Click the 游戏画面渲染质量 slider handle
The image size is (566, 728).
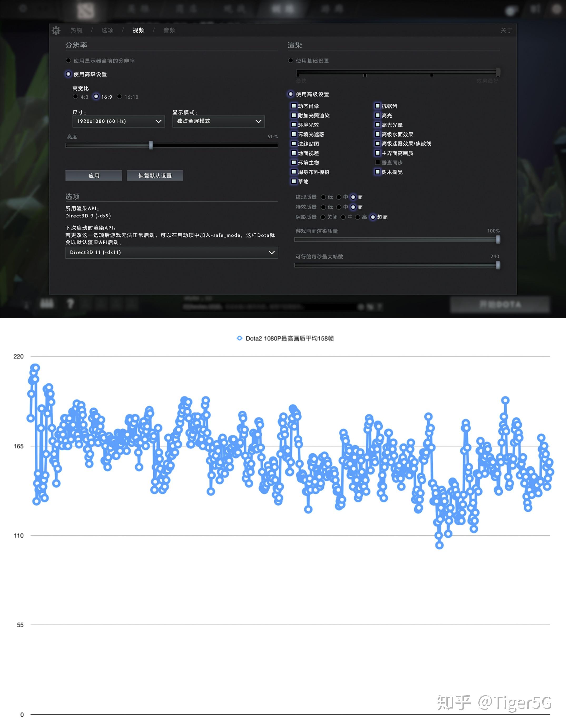[498, 239]
